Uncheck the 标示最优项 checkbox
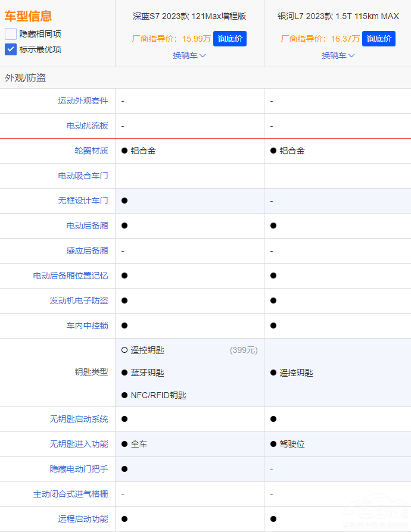 11,49
